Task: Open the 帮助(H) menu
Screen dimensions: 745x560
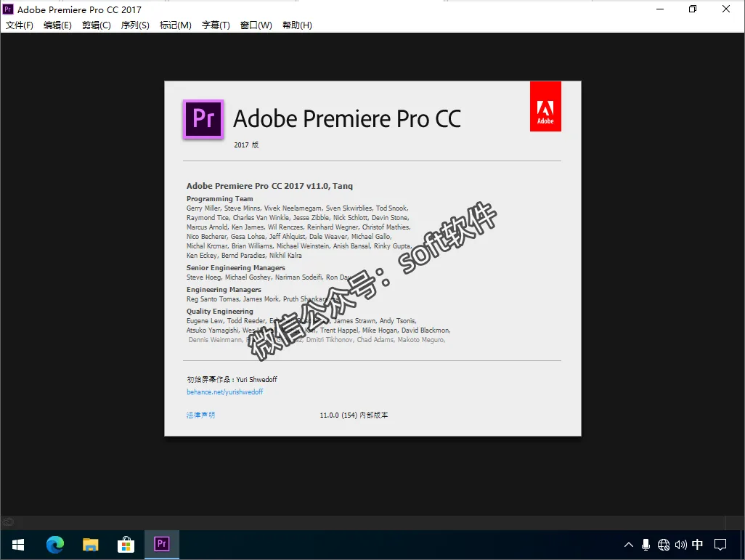Action: [x=297, y=25]
